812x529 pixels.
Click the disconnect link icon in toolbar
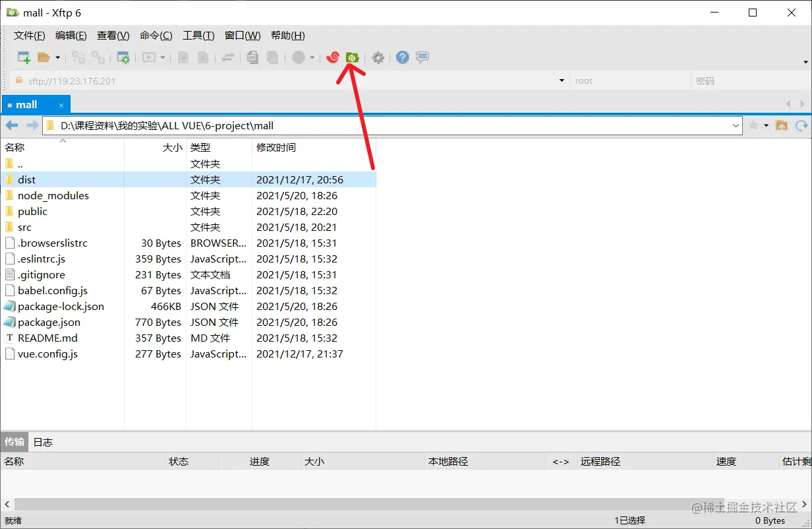tap(98, 57)
